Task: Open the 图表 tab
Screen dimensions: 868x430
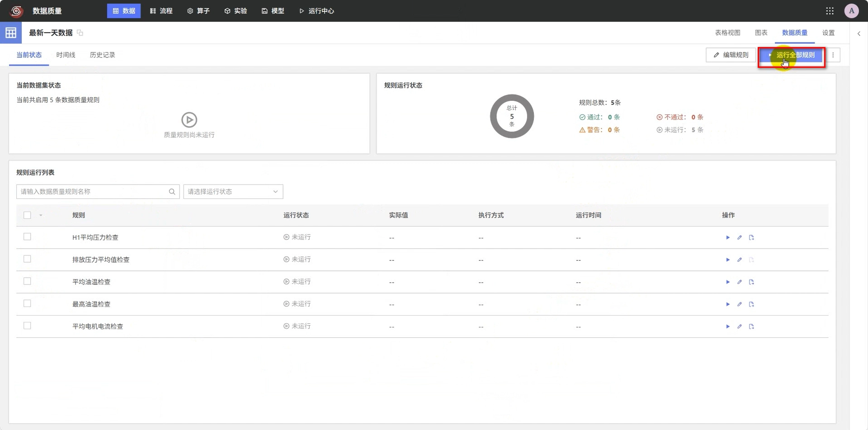Action: (x=761, y=33)
